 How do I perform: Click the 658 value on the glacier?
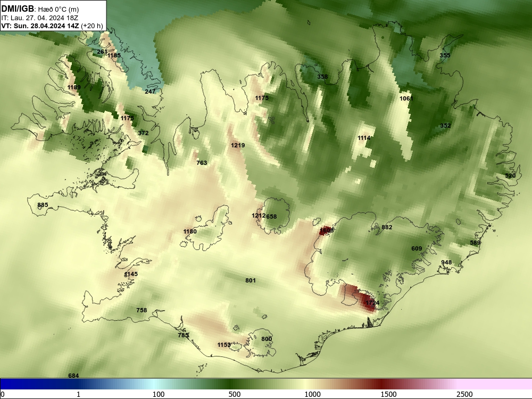pyautogui.click(x=271, y=217)
